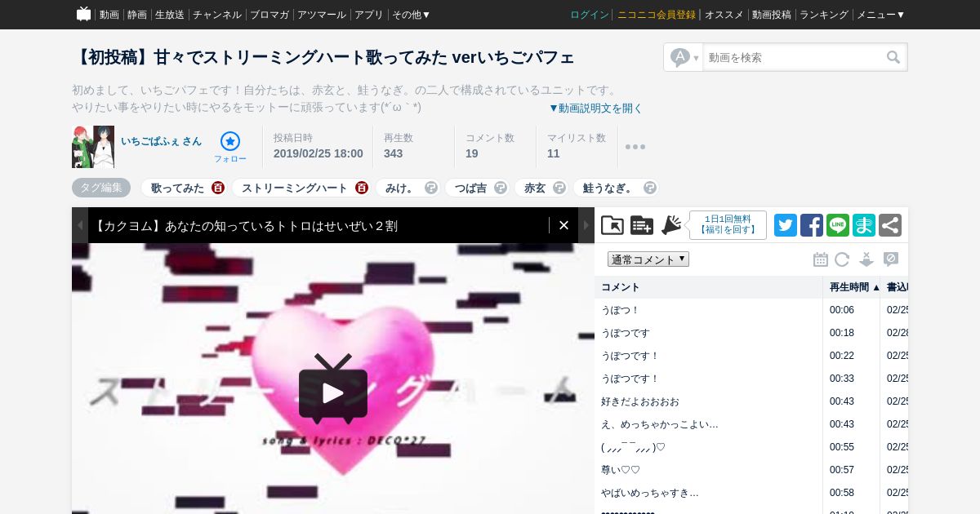Click the dictionary icon beside つば吉 tag
This screenshot has height=514, width=980.
[501, 188]
